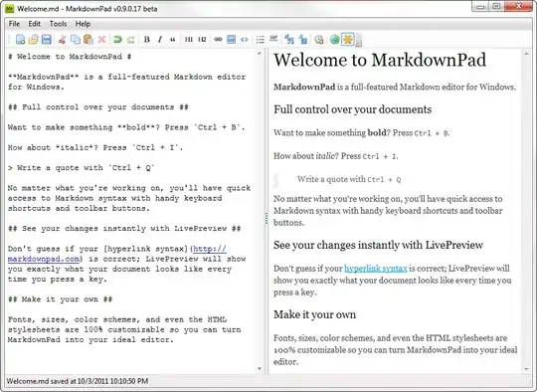Apply bold formatting with the B icon
This screenshot has width=537, height=392.
click(x=146, y=40)
